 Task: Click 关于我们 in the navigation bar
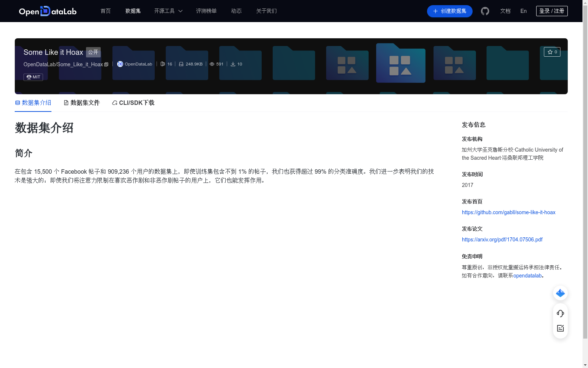click(x=266, y=11)
